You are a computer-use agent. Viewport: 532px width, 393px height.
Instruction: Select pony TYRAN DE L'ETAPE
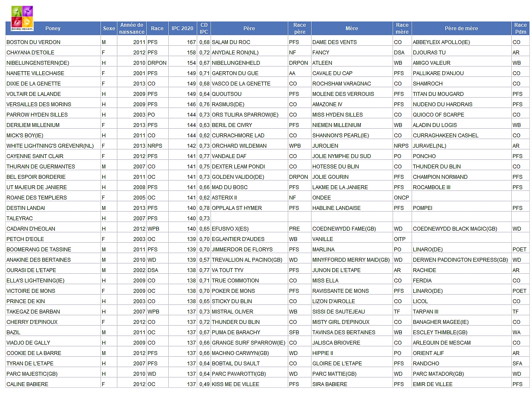point(30,364)
